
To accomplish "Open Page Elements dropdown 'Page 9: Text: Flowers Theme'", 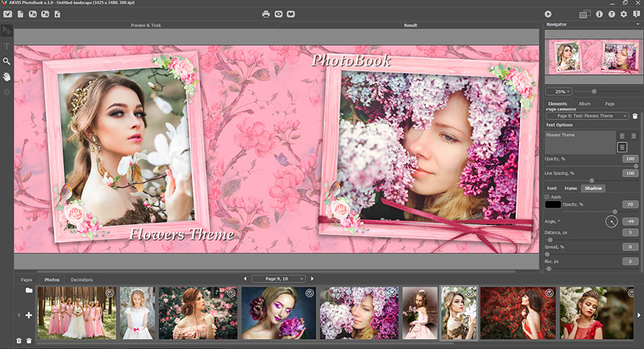I will pos(587,116).
